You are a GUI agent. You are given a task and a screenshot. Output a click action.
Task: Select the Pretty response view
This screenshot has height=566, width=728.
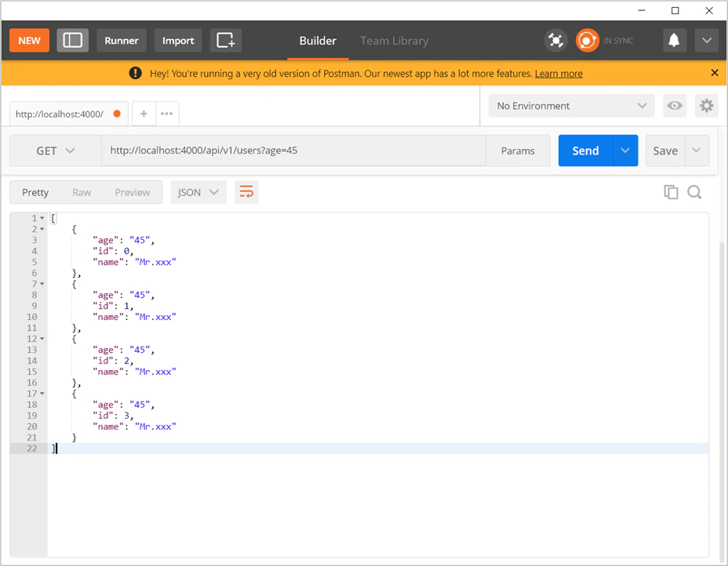tap(35, 193)
